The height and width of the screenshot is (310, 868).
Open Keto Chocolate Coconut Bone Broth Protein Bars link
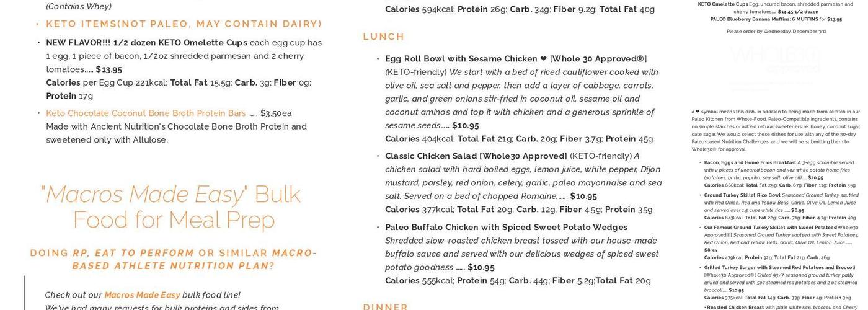coord(146,113)
